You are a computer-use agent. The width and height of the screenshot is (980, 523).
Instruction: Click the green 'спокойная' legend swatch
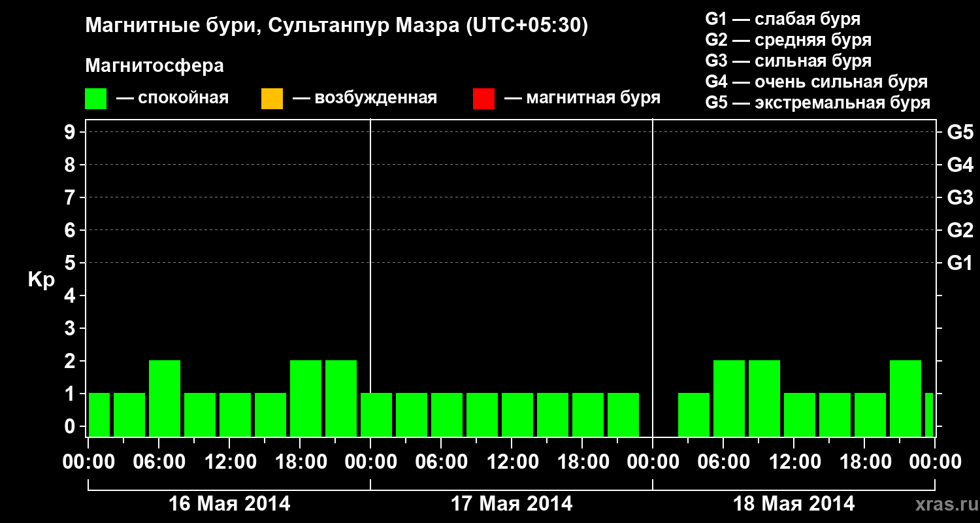click(x=96, y=99)
